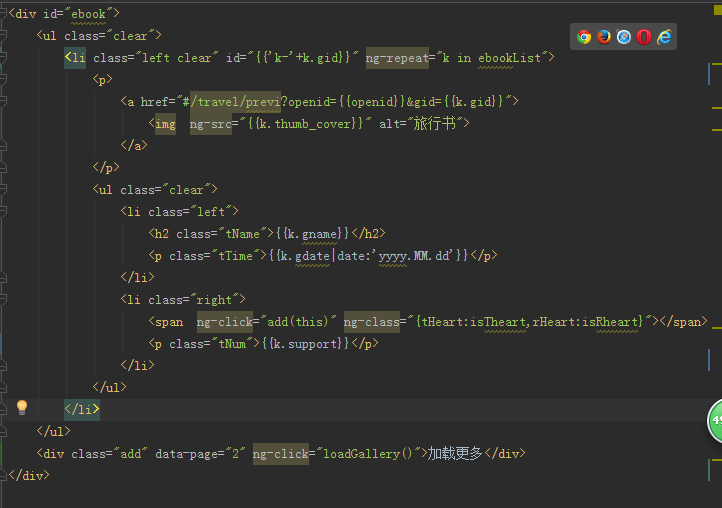Click the tName class value

pos(242,234)
